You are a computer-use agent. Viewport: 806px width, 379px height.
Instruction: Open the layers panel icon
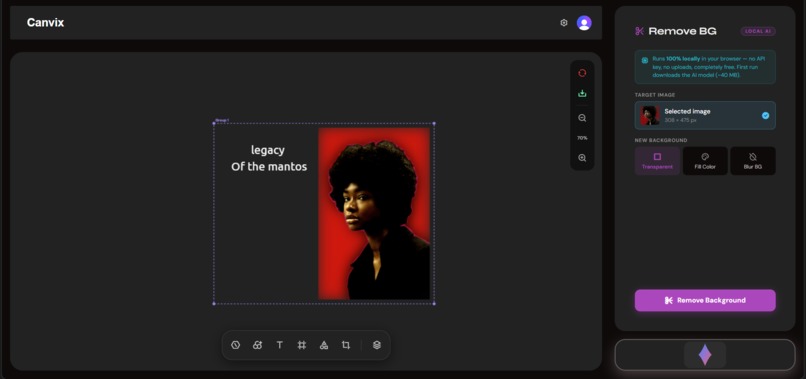377,345
